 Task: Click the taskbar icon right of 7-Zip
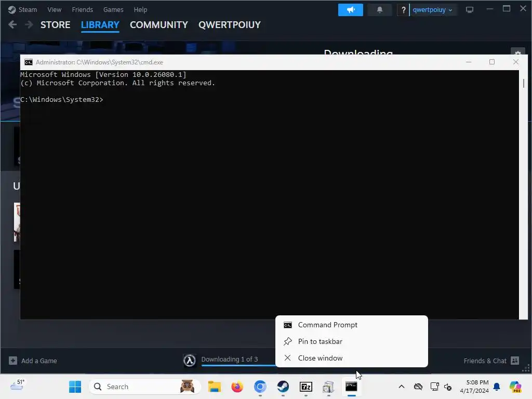tap(328, 387)
